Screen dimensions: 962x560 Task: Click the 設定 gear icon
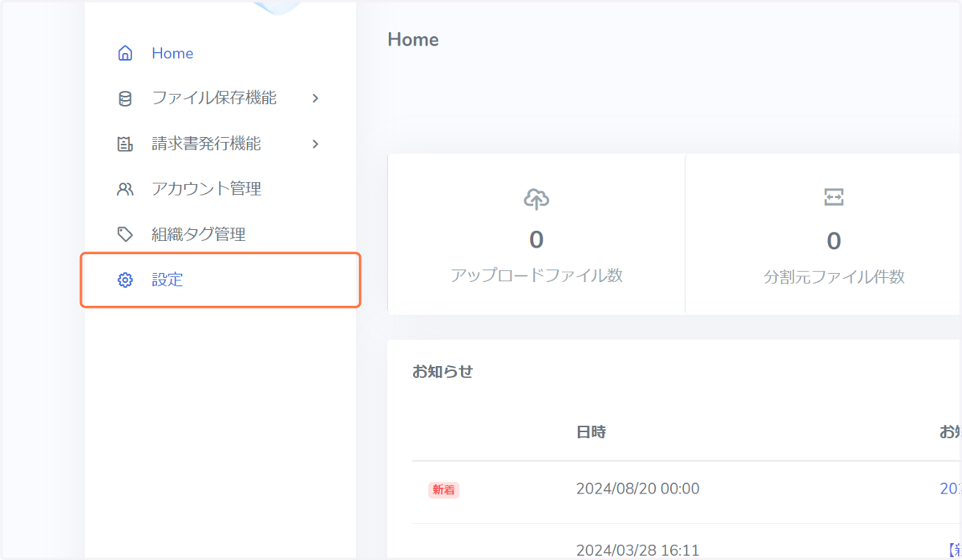click(125, 280)
